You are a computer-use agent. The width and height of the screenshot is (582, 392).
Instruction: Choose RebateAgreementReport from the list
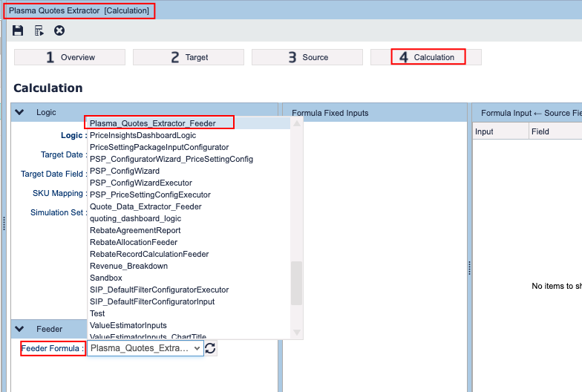click(134, 230)
